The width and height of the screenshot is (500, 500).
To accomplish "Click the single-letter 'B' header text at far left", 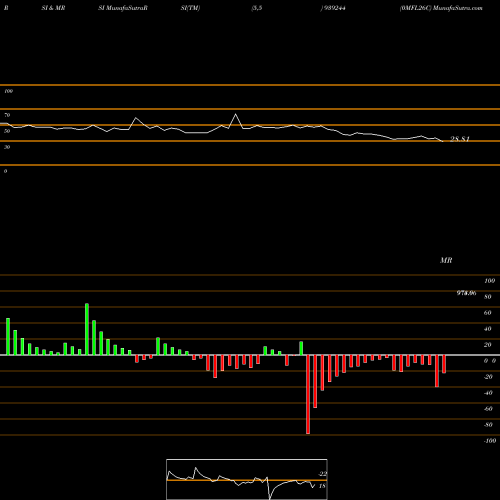I will (x=6, y=8).
